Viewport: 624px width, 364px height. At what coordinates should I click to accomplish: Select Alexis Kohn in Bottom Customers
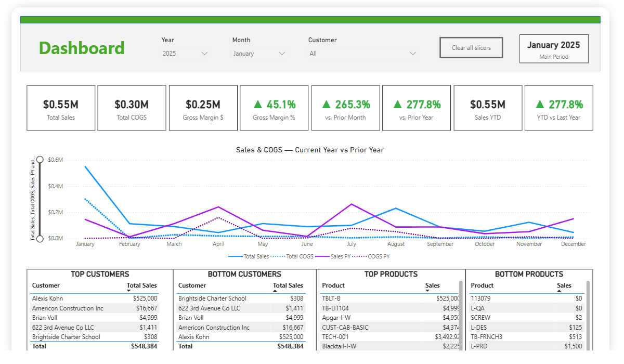pos(241,337)
